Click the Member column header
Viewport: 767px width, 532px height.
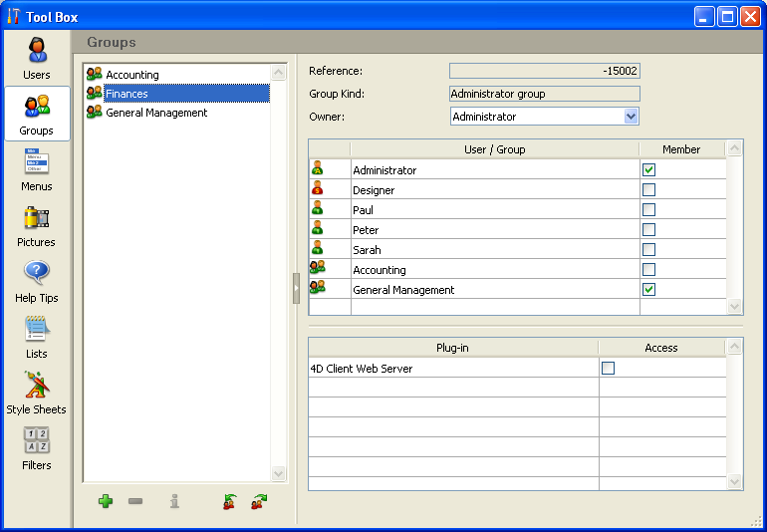tap(681, 149)
